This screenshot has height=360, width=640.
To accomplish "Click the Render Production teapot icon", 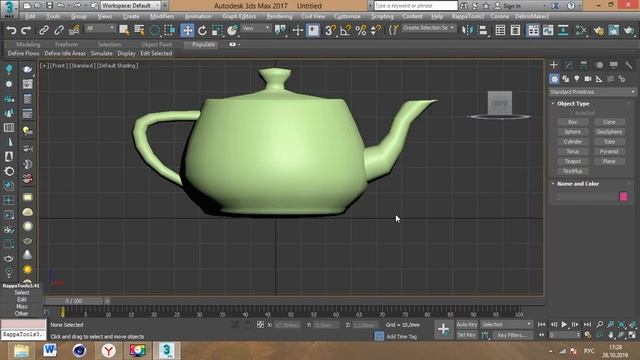I will tap(629, 30).
